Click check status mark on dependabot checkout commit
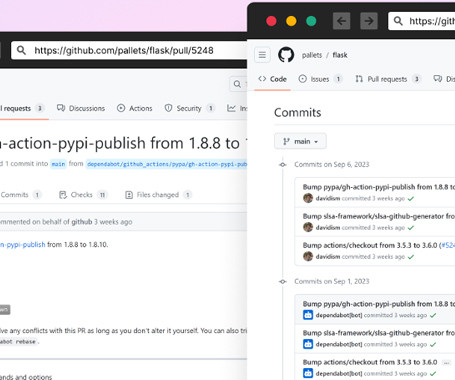Viewport: 455px width, 380px height. pos(433,373)
